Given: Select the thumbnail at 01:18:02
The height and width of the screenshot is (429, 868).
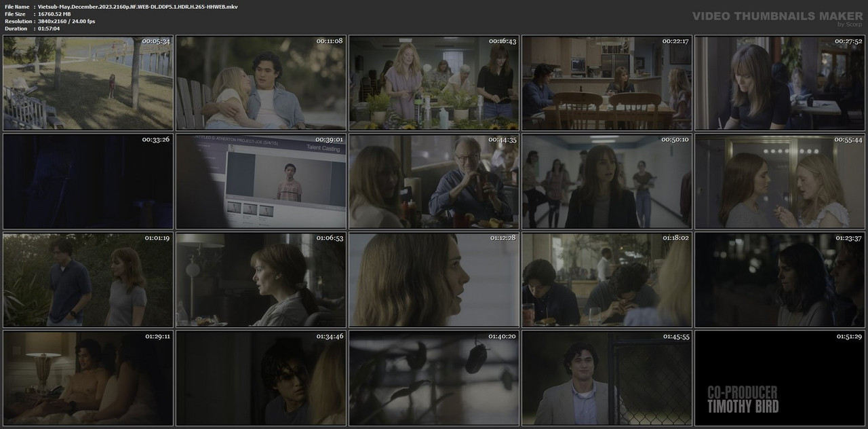Looking at the screenshot, I should pos(607,280).
